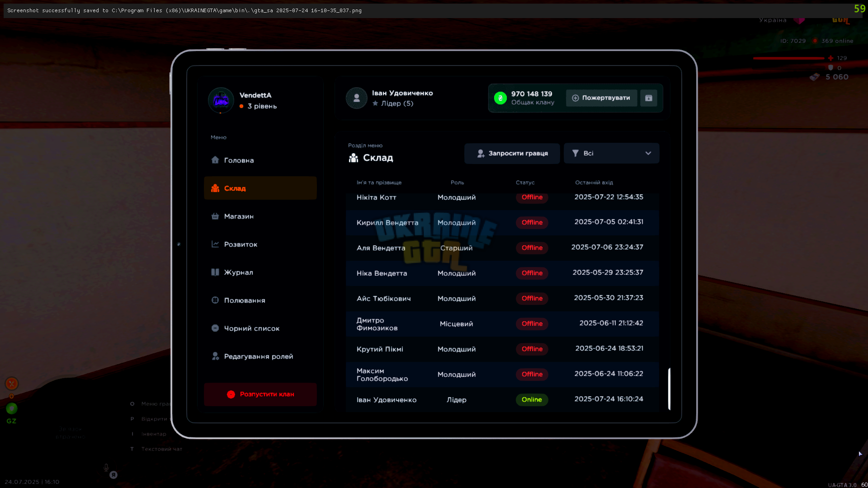Click the basket icon beside Магазин
Viewport: 868px width, 488px height.
point(215,216)
